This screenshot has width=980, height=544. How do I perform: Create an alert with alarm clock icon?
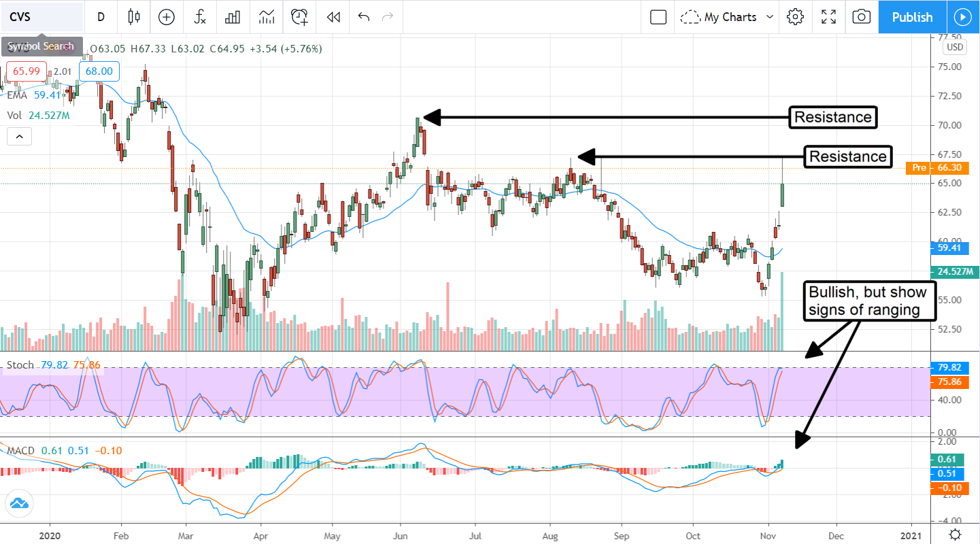point(299,17)
